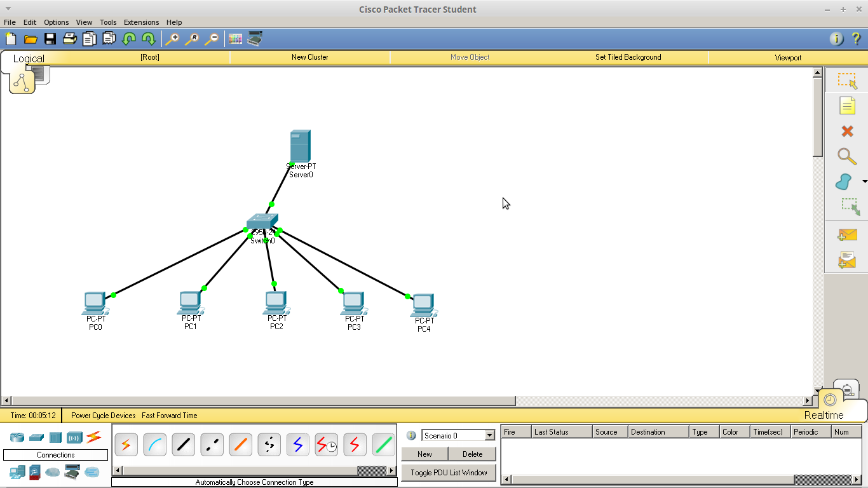Select the Multiuser Connection category
Viewport: 868px width, 488px height.
92,472
